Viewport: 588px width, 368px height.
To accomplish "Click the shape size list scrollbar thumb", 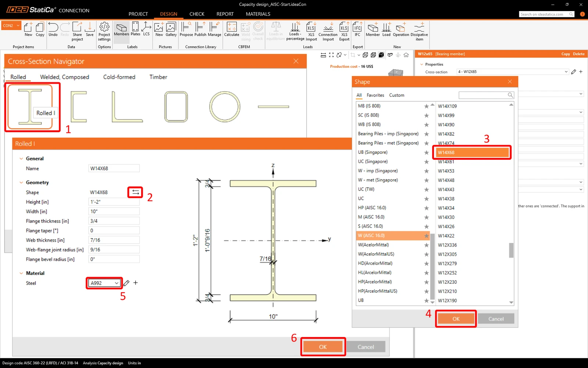I will (x=511, y=250).
